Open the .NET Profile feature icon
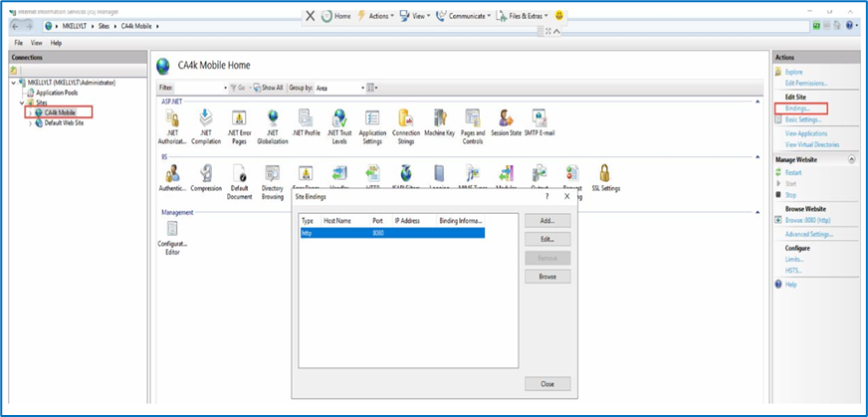 pyautogui.click(x=306, y=118)
